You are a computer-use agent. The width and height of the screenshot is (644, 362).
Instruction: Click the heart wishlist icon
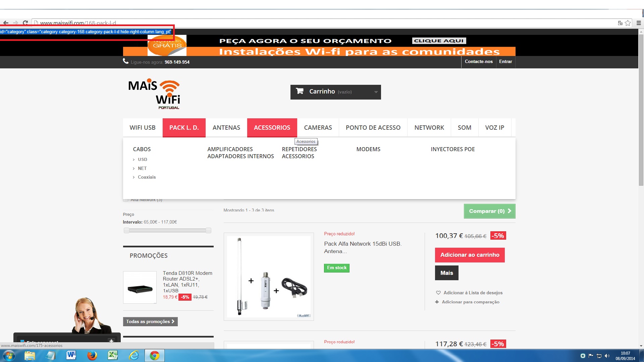438,293
